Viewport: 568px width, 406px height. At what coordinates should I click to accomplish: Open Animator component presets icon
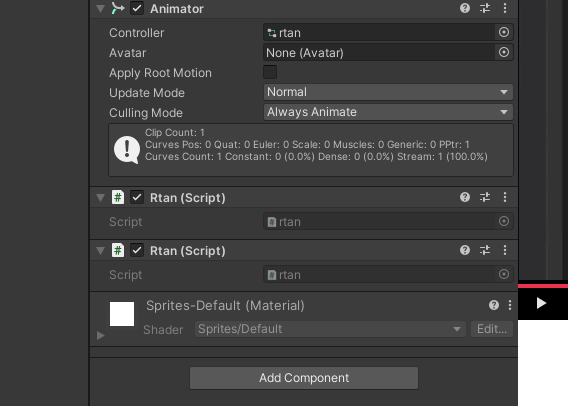485,8
